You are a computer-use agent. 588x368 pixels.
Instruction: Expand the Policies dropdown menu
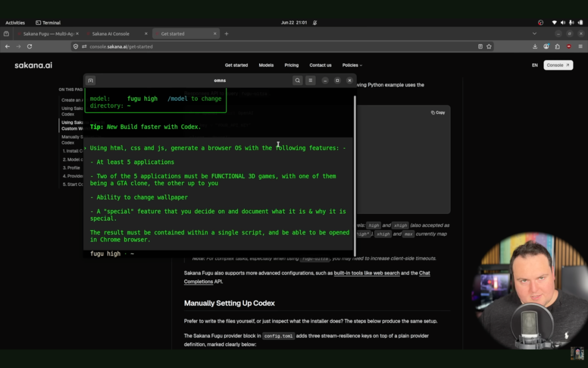(352, 65)
